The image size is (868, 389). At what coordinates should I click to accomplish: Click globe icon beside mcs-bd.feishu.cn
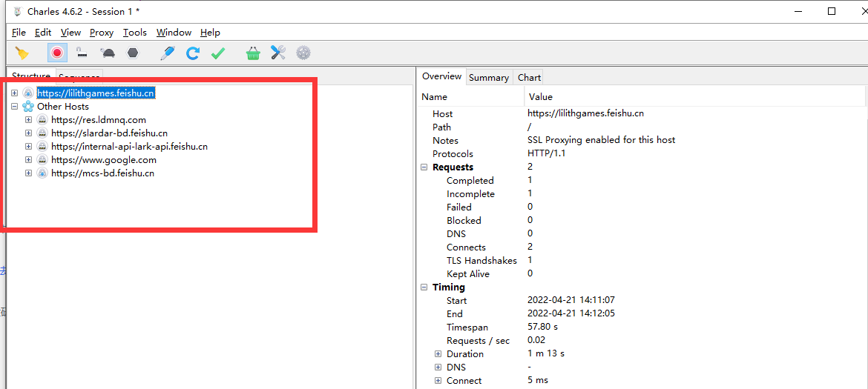pyautogui.click(x=42, y=173)
